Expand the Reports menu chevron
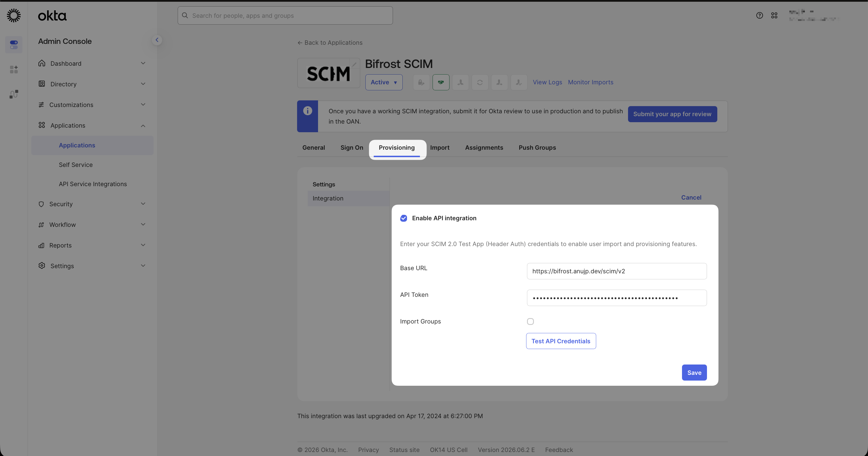Viewport: 868px width, 456px height. coord(143,245)
